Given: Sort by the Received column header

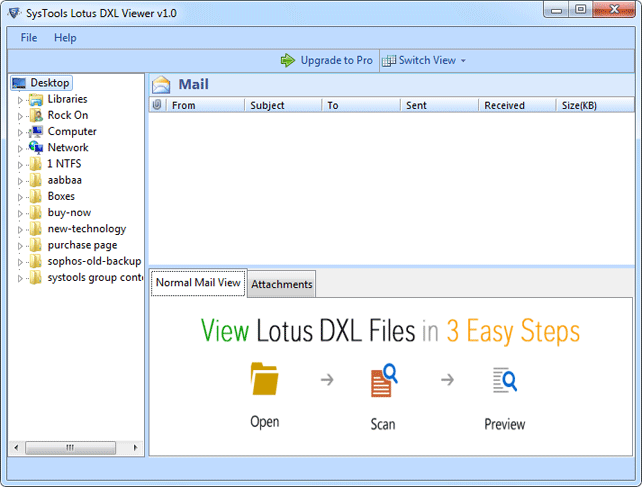Looking at the screenshot, I should point(518,105).
